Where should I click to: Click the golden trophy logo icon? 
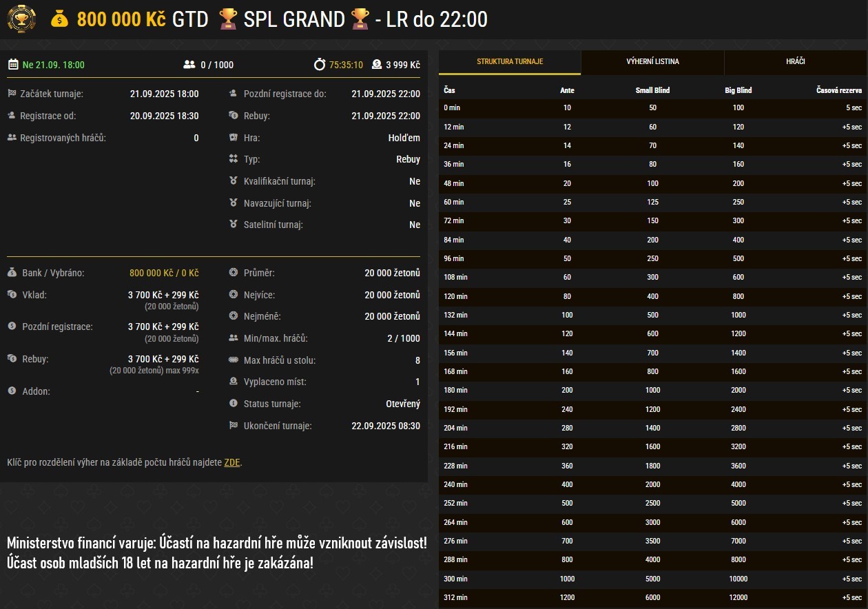pyautogui.click(x=21, y=19)
